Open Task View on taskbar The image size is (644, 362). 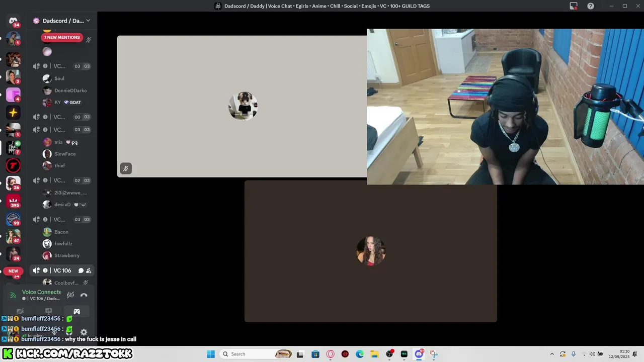click(x=300, y=354)
